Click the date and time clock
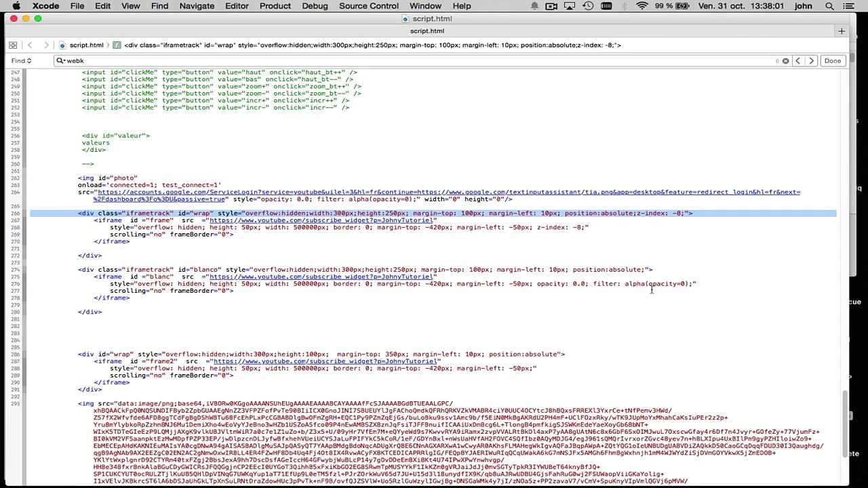Viewport: 868px width, 488px height. tap(741, 6)
